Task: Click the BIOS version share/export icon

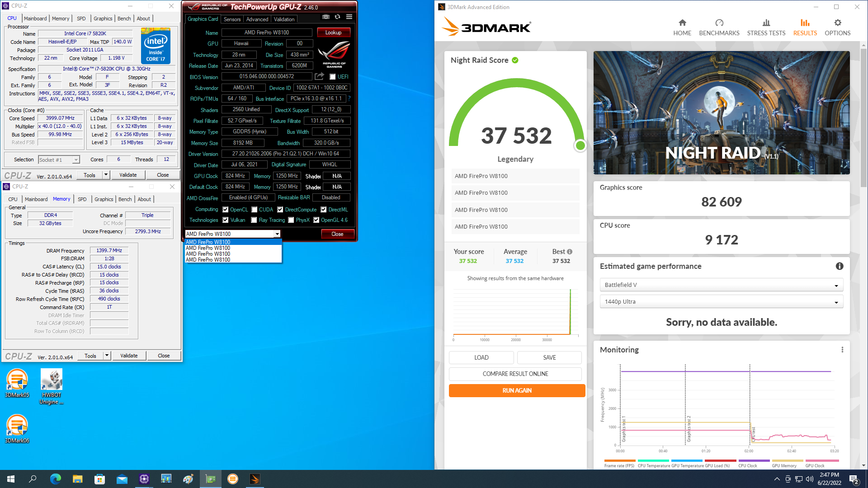Action: click(x=320, y=76)
